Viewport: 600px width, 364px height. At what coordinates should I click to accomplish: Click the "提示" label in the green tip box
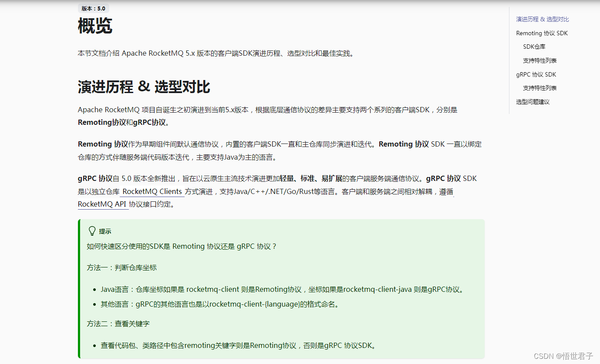pos(106,231)
